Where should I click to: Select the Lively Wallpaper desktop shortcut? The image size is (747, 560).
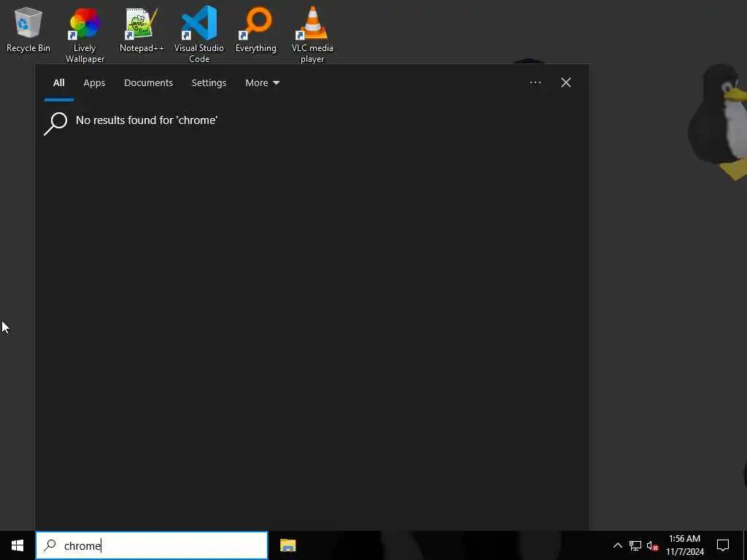point(85,35)
